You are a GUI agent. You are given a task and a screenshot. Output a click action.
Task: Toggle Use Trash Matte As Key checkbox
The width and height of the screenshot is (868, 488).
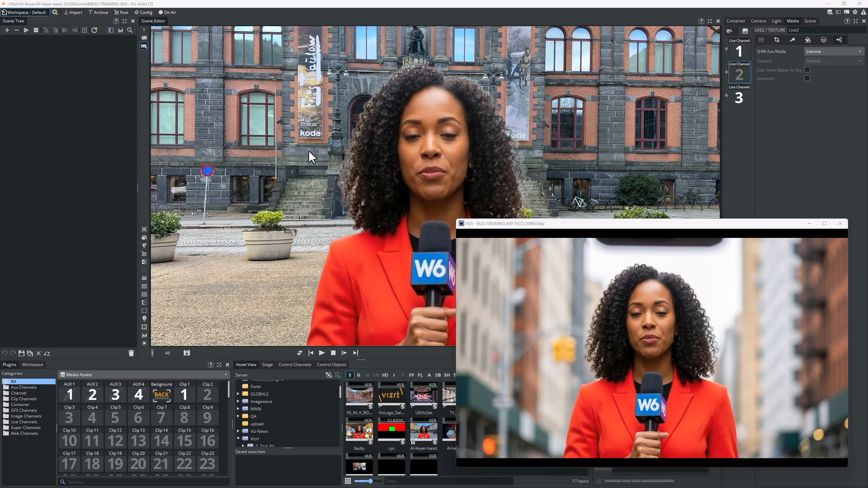point(807,70)
